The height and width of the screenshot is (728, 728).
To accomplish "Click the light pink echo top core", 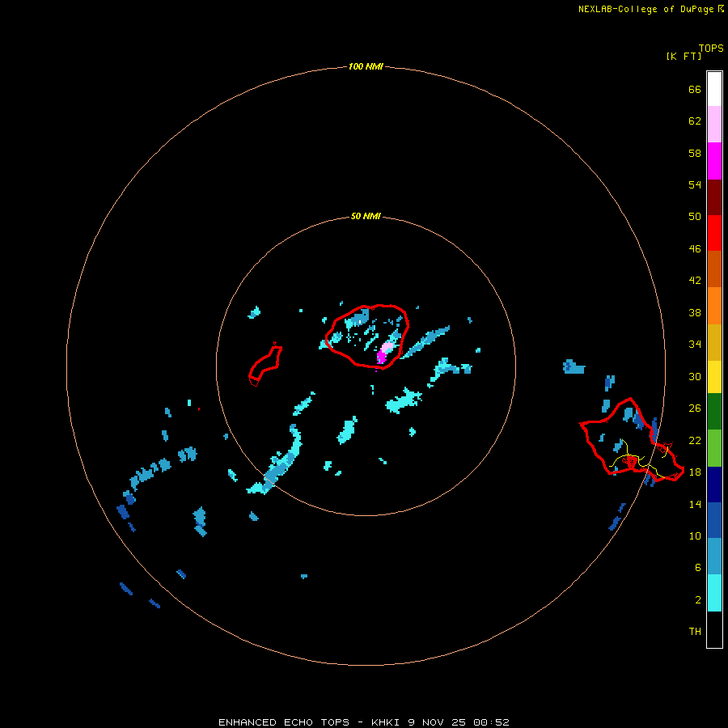I will (387, 347).
